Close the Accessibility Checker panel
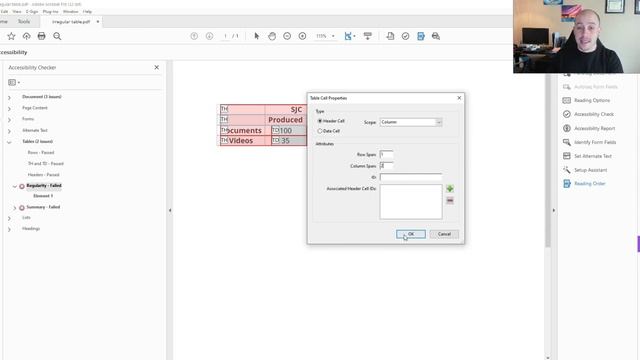 coord(157,67)
